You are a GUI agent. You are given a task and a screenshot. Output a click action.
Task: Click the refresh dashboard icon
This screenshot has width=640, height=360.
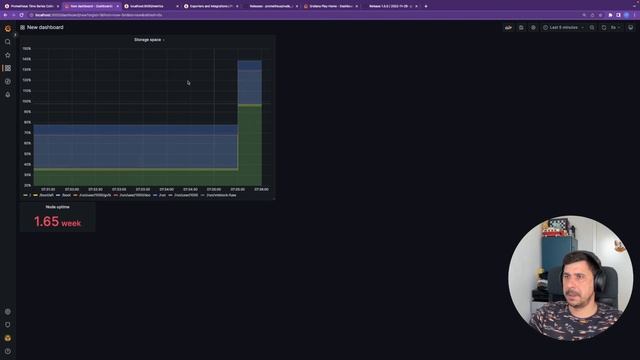point(604,27)
